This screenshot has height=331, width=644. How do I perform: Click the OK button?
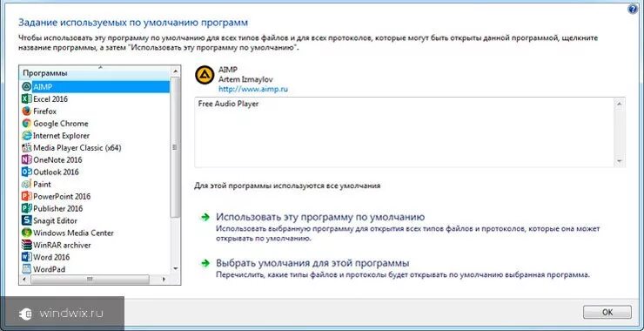click(x=607, y=312)
